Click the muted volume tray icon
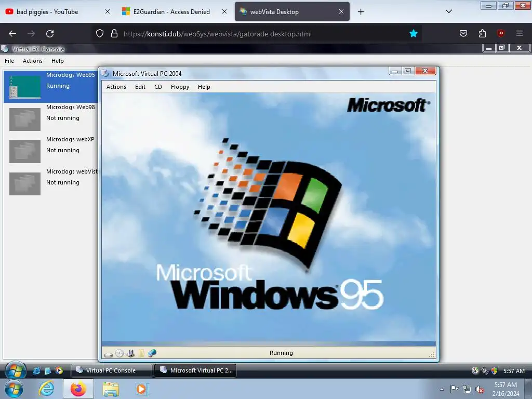This screenshot has height=399, width=532. pyautogui.click(x=480, y=389)
